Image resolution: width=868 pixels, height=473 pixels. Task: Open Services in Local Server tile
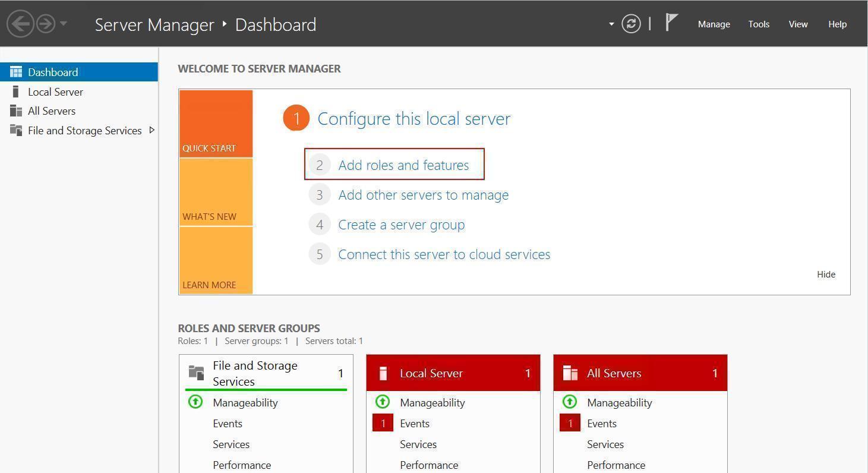coord(418,444)
